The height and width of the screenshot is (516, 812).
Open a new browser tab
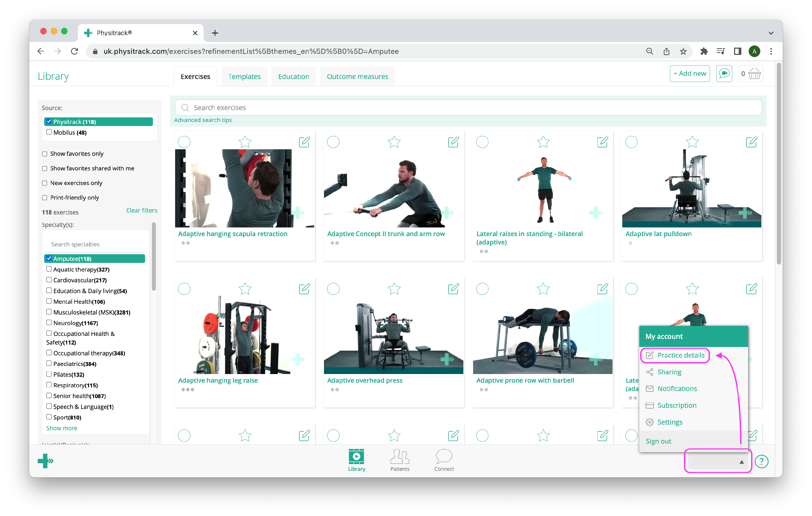click(x=215, y=33)
